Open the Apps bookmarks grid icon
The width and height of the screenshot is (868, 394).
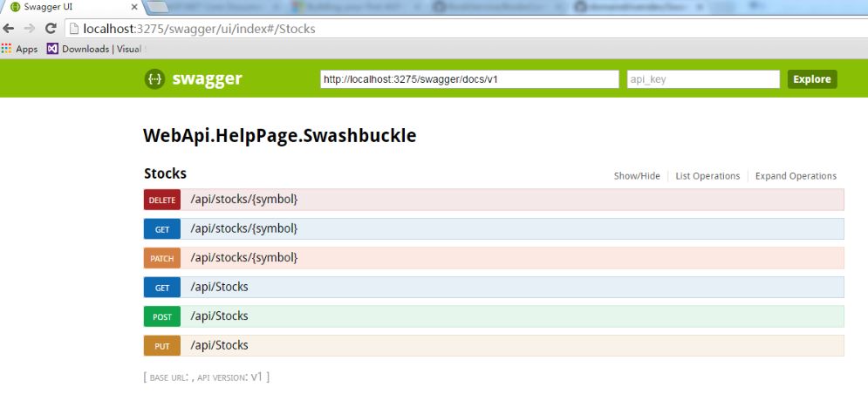point(7,49)
